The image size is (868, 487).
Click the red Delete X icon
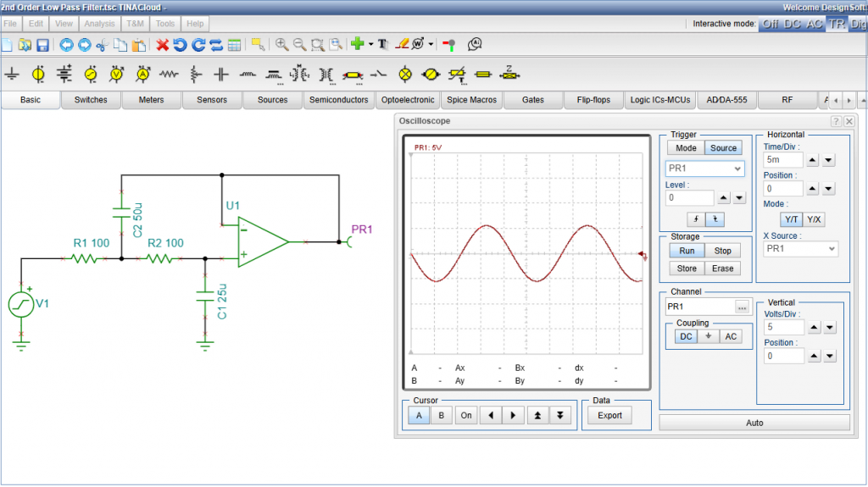pos(162,45)
